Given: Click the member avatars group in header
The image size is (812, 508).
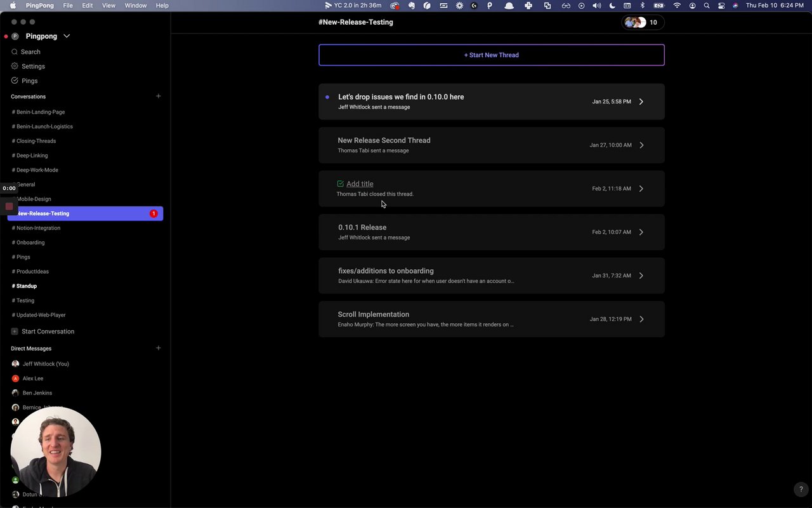Looking at the screenshot, I should [635, 22].
